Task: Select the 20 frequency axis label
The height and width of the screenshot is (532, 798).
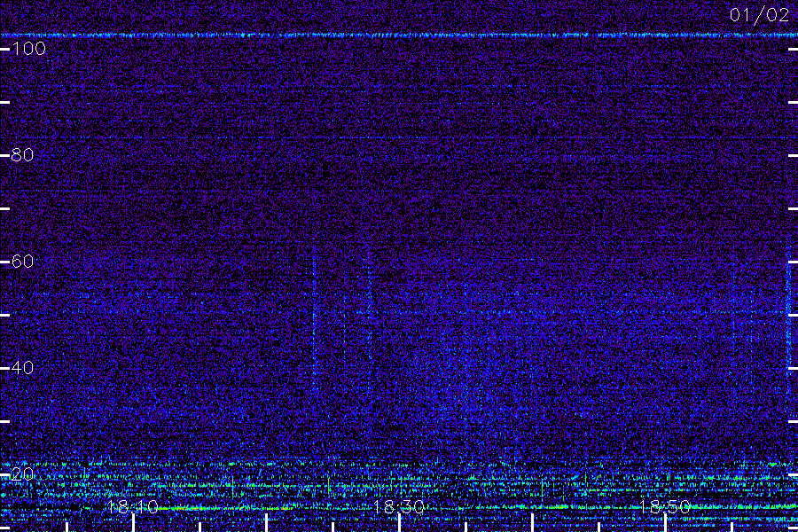Action: (22, 474)
